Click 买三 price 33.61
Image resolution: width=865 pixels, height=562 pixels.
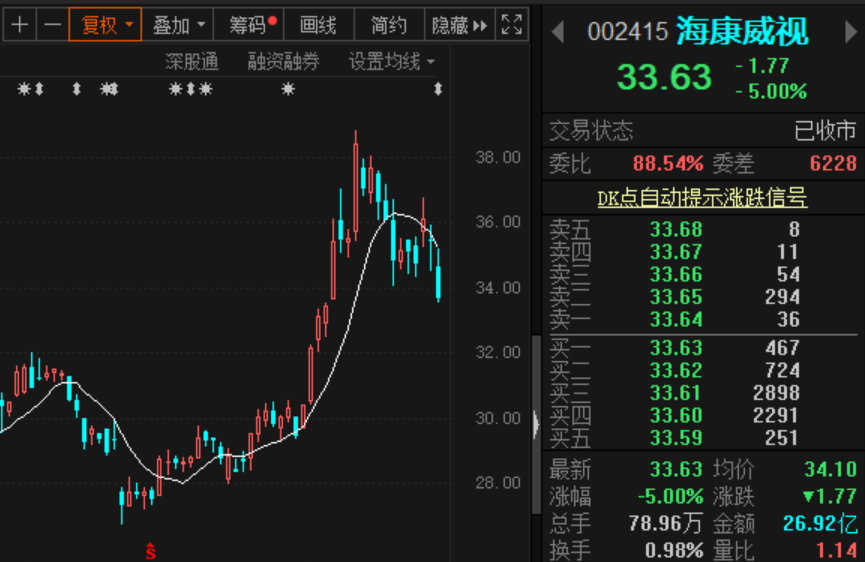(676, 393)
